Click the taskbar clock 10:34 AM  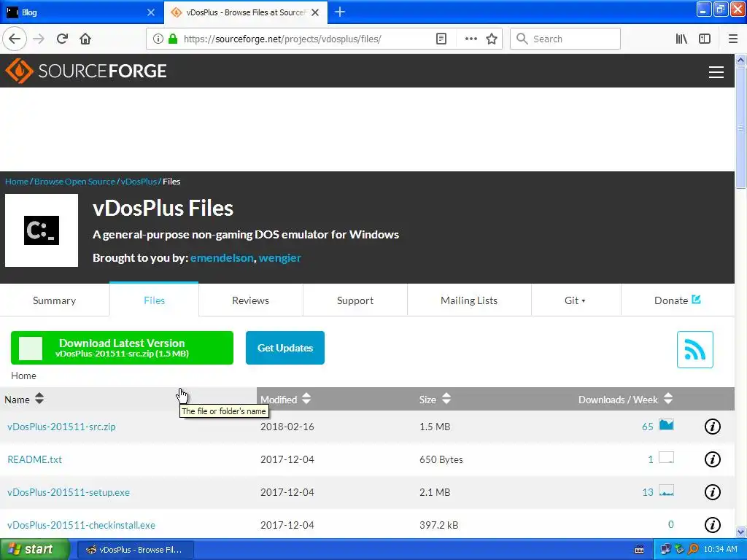[x=720, y=550]
